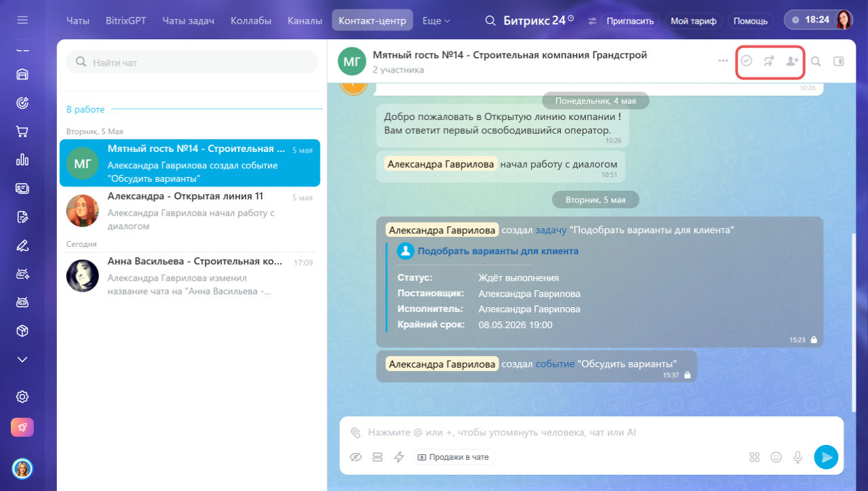Click the microphone voice input icon
The height and width of the screenshot is (491, 868).
(x=798, y=457)
